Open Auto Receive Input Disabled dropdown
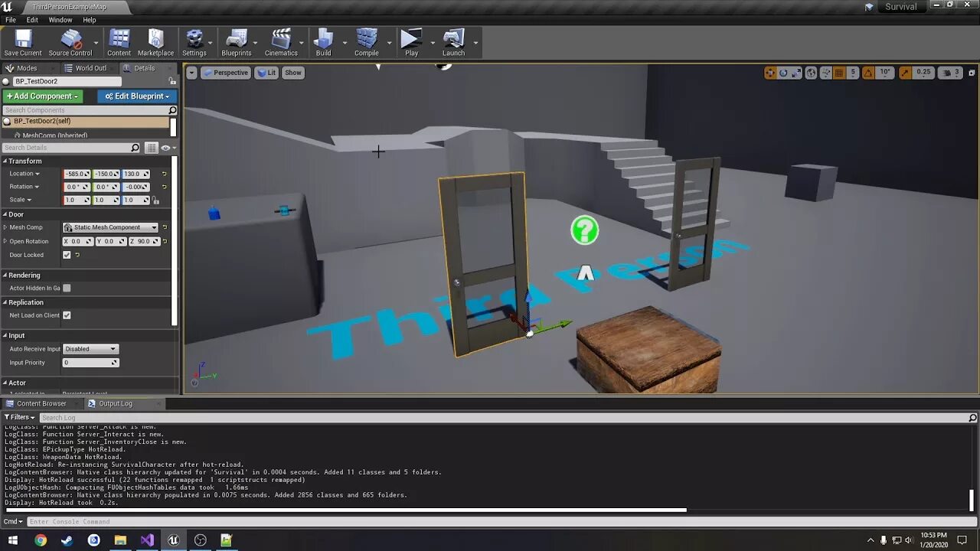The width and height of the screenshot is (980, 551). (90, 349)
